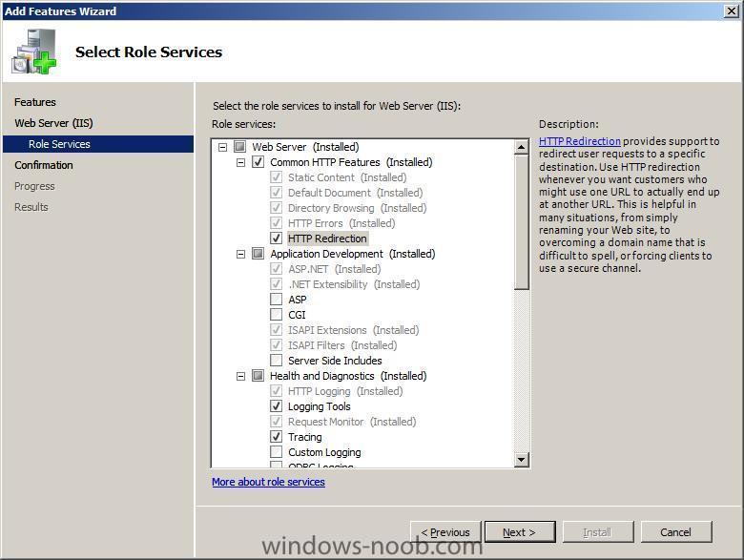Enable the CGI checkbox

[276, 315]
